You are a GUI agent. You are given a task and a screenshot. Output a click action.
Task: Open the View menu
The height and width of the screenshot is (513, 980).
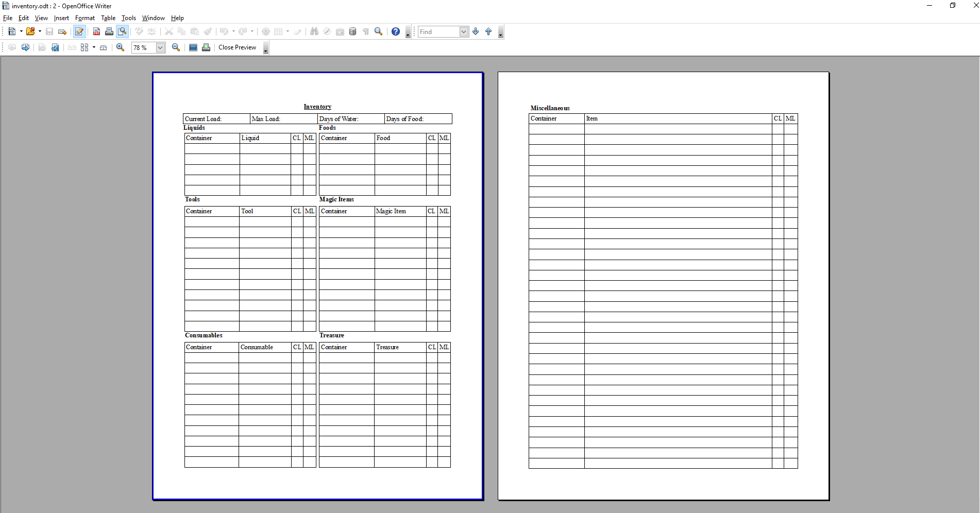pos(41,18)
